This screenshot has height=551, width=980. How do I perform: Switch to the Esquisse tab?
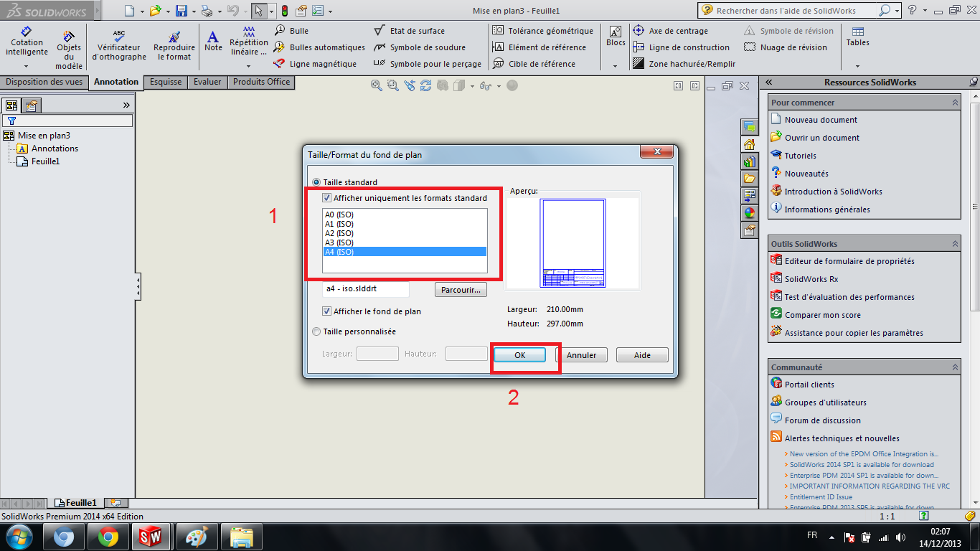165,82
